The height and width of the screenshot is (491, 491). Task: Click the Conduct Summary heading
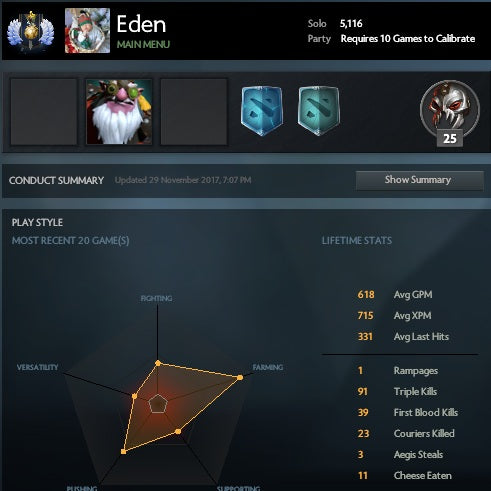(x=56, y=180)
